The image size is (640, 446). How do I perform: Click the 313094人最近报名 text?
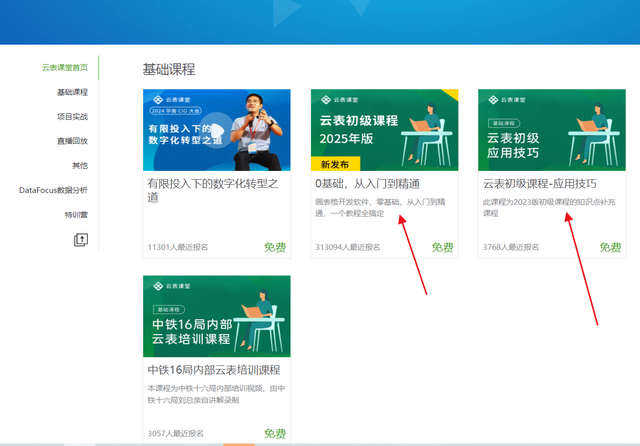(348, 247)
